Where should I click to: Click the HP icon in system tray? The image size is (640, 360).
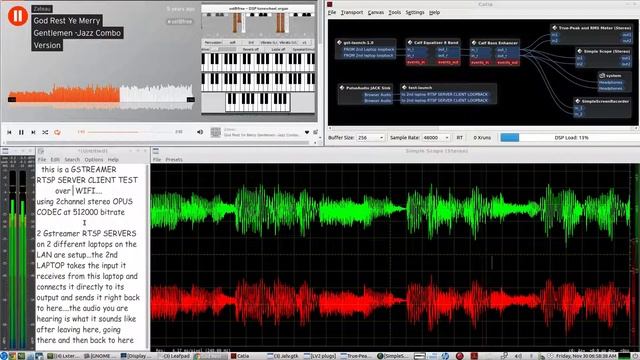(x=445, y=356)
